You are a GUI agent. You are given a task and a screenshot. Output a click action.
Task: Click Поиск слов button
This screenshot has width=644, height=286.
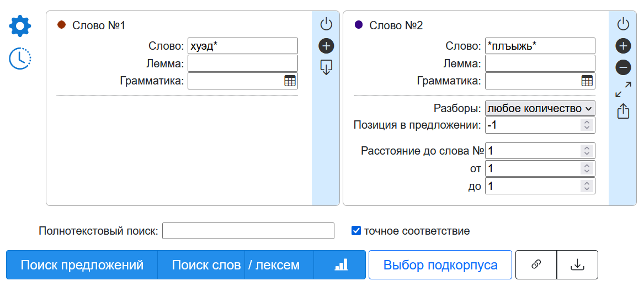tap(206, 265)
